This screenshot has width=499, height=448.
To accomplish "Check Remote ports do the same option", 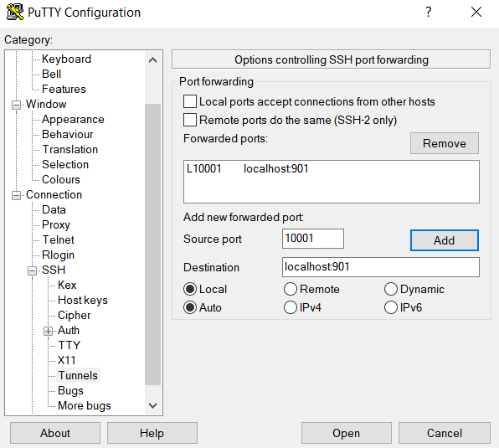I will 190,121.
